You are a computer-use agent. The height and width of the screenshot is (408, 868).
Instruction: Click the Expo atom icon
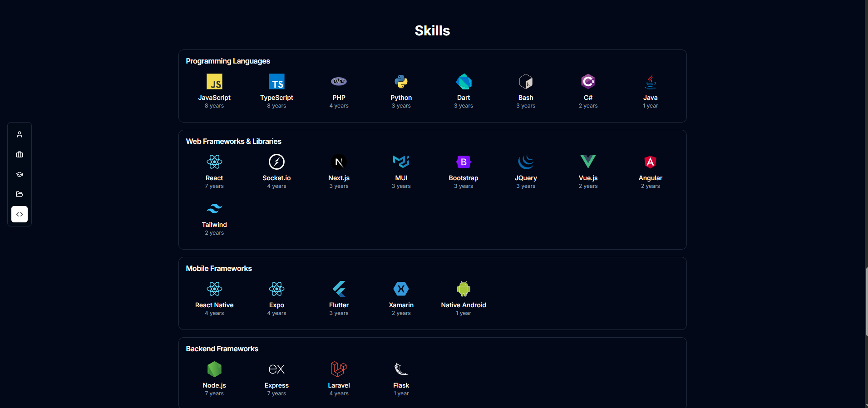click(x=276, y=289)
